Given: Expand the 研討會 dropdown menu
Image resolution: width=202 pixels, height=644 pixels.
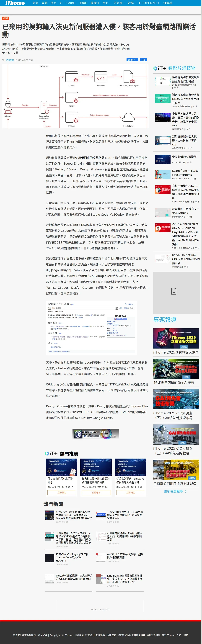Looking at the screenshot, I should point(119,3).
